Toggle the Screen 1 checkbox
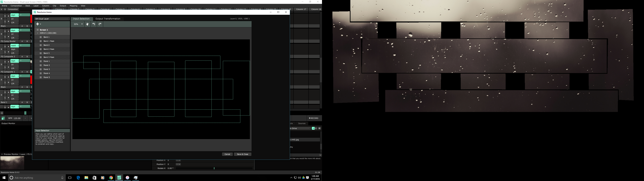This screenshot has height=181, width=644. tap(38, 30)
